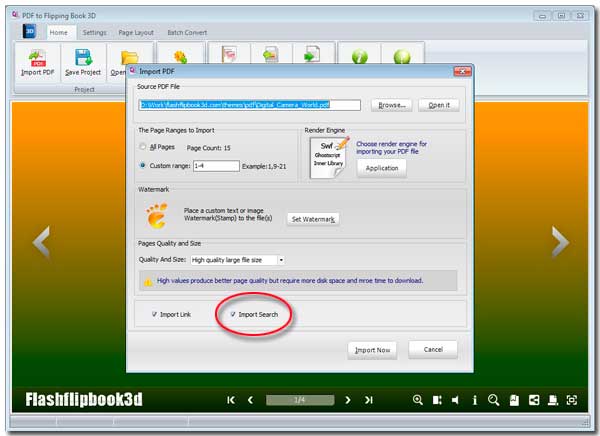This screenshot has width=600, height=436.
Task: Click the first green info circle icon
Action: coord(359,57)
